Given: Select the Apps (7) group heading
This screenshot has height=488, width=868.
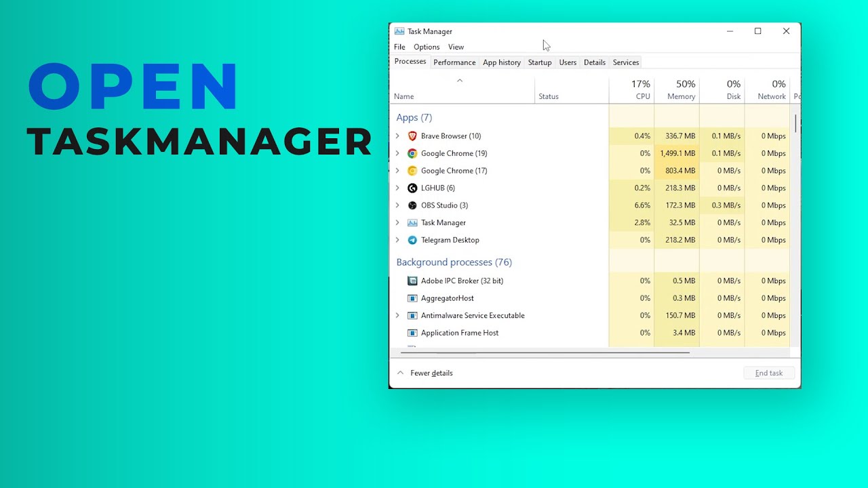Looking at the screenshot, I should point(414,117).
